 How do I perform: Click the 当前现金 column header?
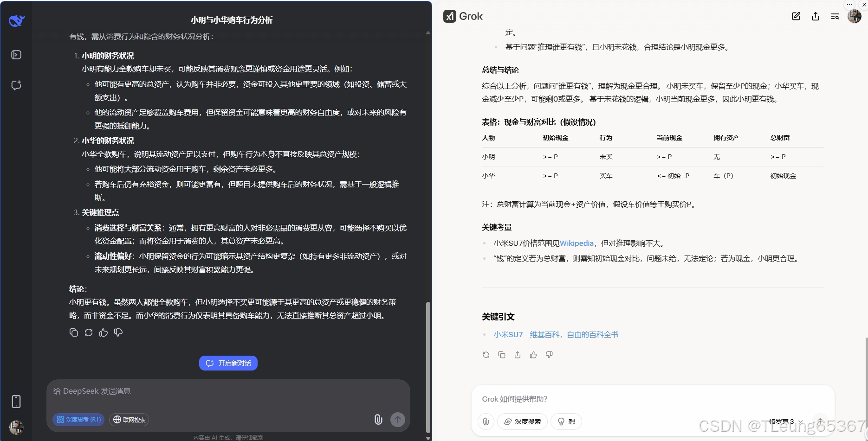pos(669,138)
